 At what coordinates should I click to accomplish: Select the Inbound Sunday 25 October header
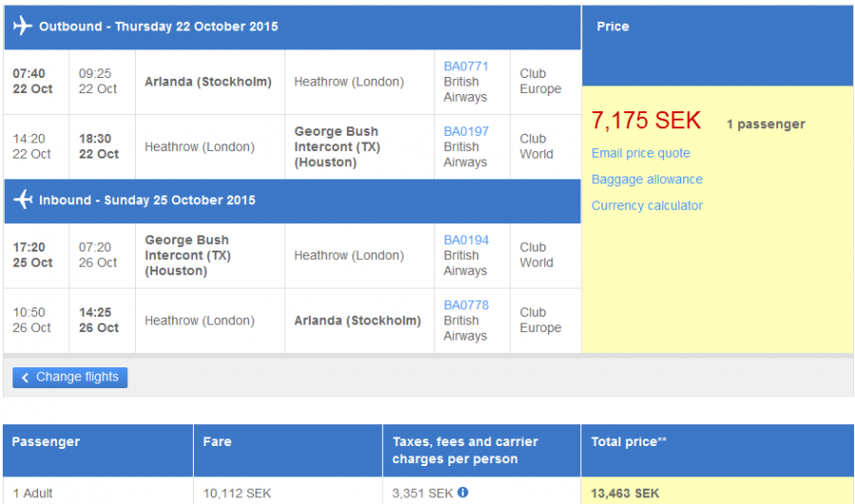click(x=147, y=200)
